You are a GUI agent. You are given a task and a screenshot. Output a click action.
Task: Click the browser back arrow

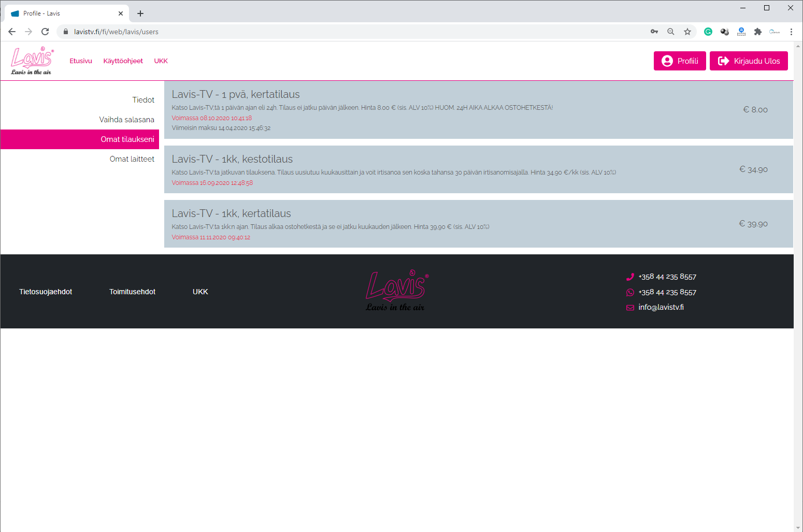coord(12,32)
